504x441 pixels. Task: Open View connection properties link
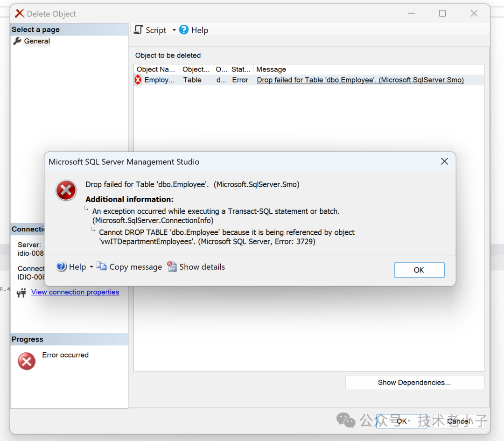point(75,292)
